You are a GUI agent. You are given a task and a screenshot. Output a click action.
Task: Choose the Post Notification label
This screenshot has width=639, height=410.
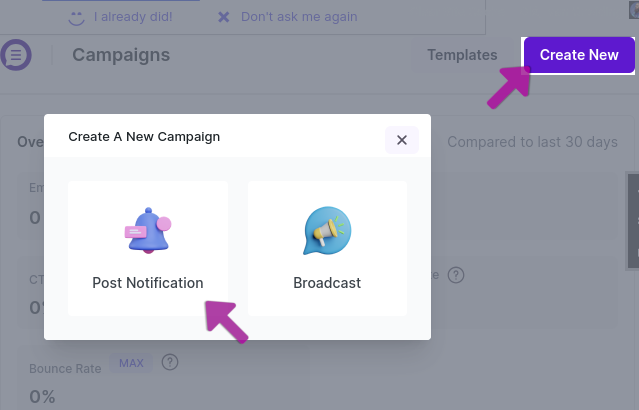tap(148, 283)
